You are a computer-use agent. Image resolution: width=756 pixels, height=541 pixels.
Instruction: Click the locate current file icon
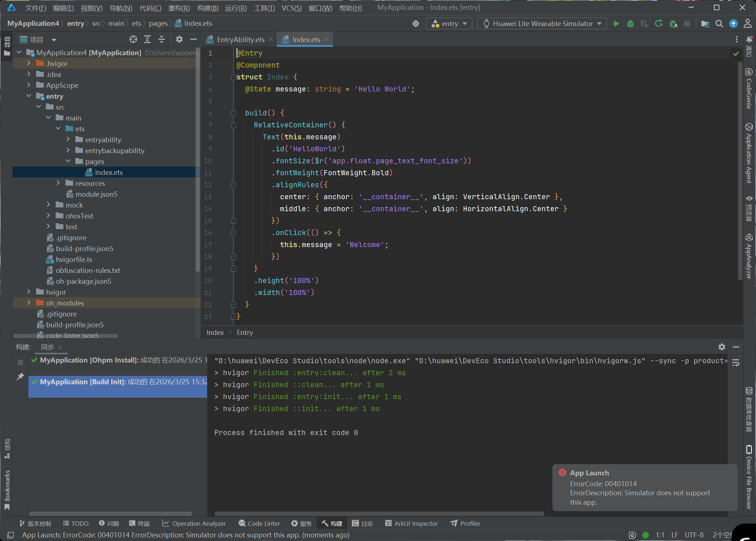133,39
